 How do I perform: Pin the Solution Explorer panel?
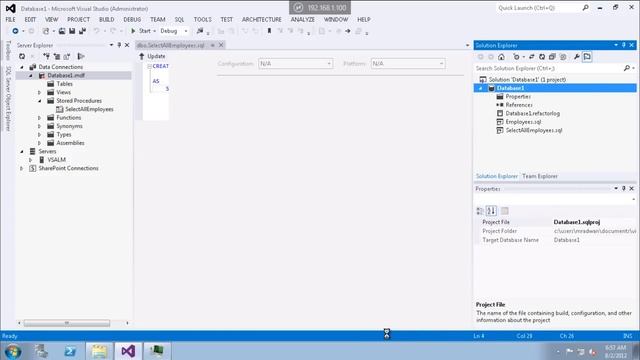(x=624, y=45)
